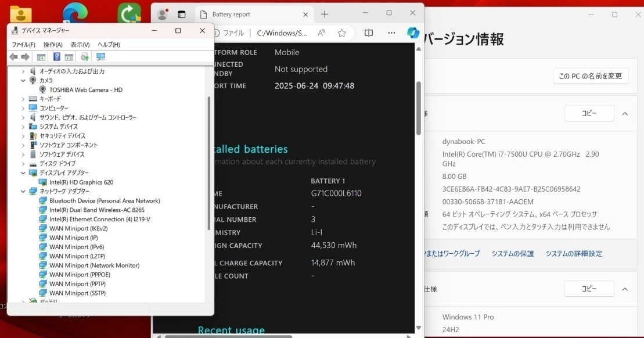Open Help from the blue question mark icon
The height and width of the screenshot is (338, 644).
(57, 57)
